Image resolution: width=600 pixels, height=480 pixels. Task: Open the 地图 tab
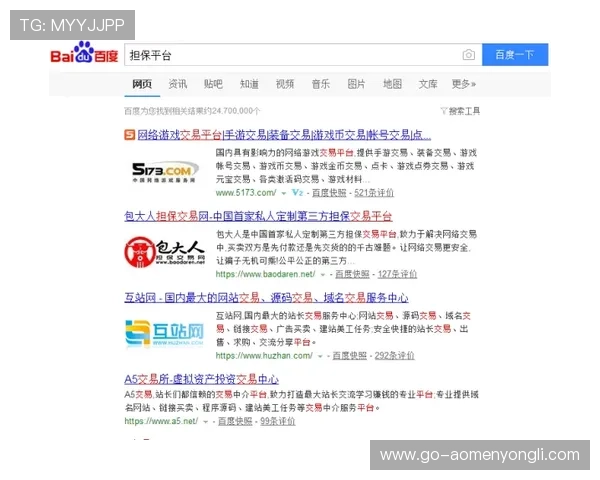pos(392,84)
